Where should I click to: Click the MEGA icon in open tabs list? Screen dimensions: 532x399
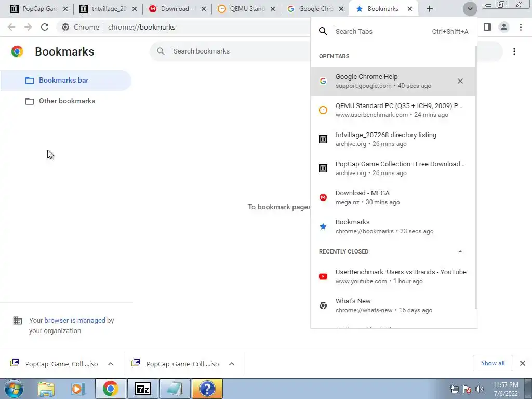pos(323,197)
